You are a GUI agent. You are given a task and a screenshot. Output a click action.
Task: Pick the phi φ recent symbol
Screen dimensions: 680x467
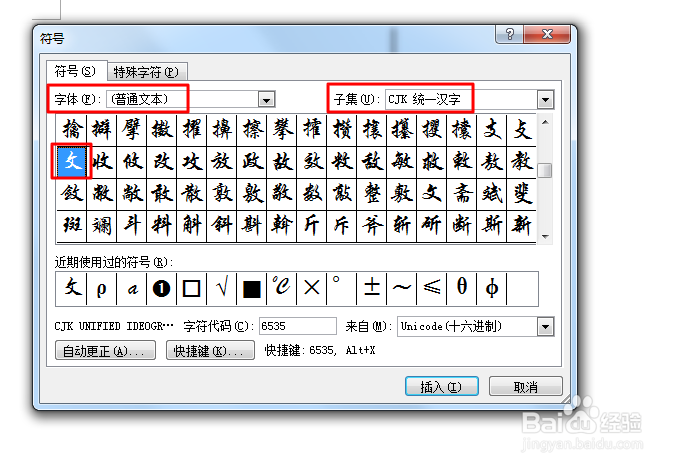pos(491,289)
